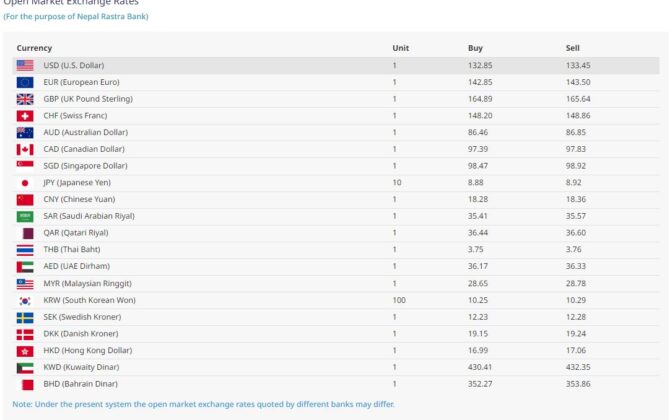This screenshot has height=420, width=670.
Task: Click the Buy column header
Action: click(475, 48)
